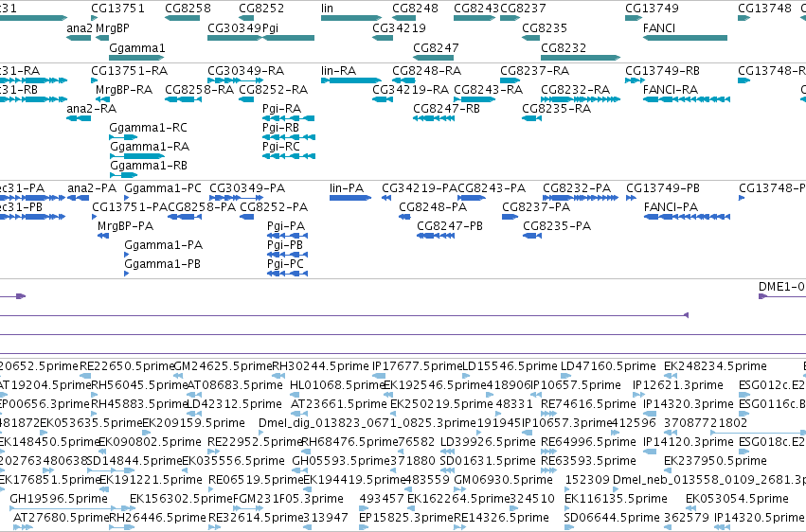Click the EK116135.5prime EST label
This screenshot has height=532, width=806.
[x=616, y=499]
